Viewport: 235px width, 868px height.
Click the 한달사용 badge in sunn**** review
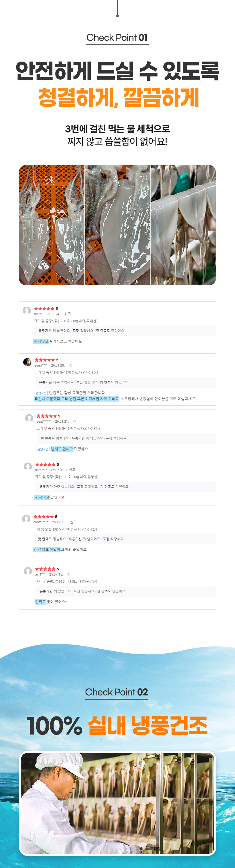tap(41, 393)
